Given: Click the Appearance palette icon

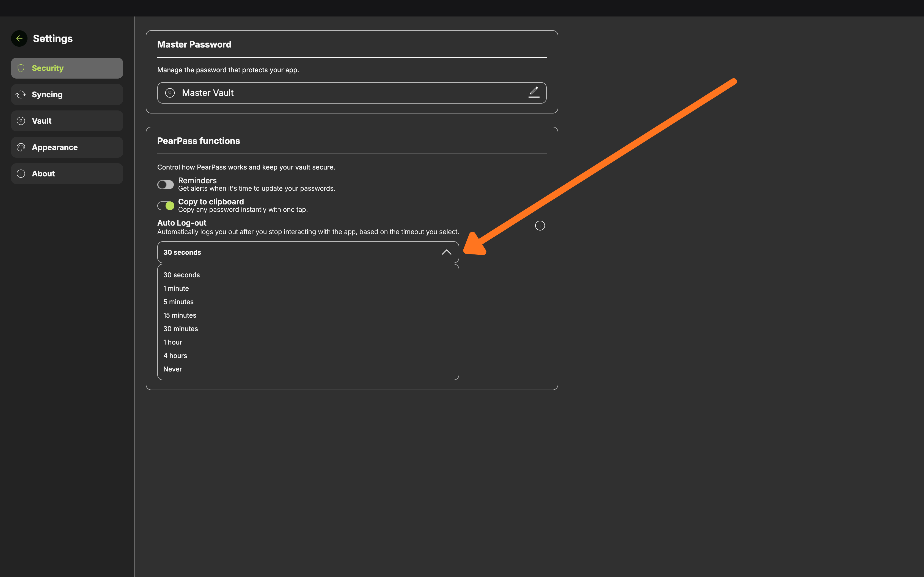Looking at the screenshot, I should click(x=21, y=147).
